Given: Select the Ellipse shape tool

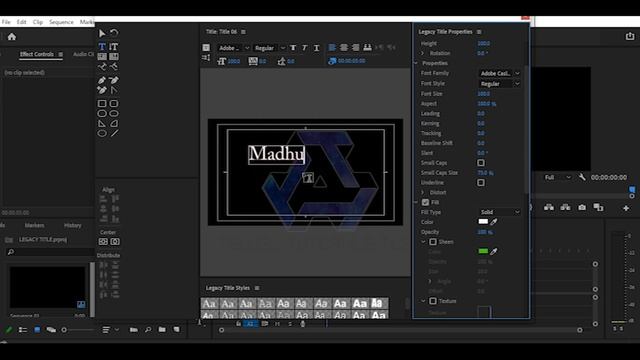Looking at the screenshot, I should click(102, 133).
